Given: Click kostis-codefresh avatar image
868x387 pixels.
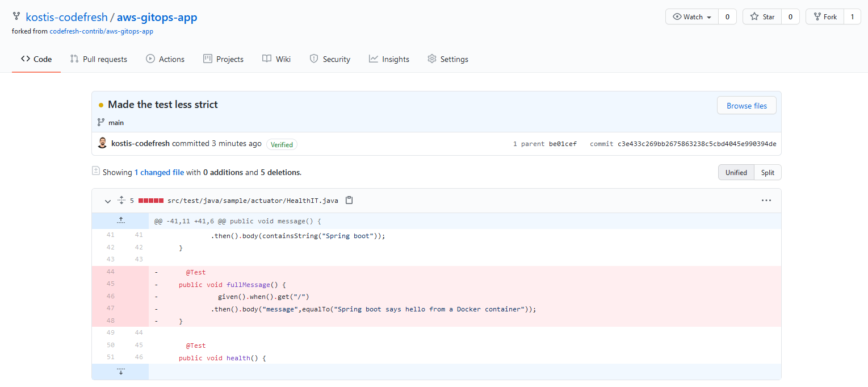Looking at the screenshot, I should pos(102,144).
